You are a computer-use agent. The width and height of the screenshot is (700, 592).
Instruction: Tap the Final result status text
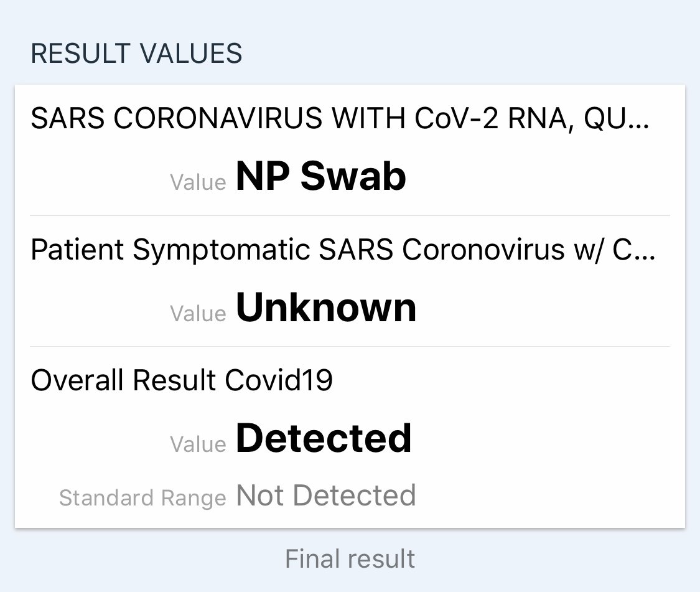click(x=350, y=559)
